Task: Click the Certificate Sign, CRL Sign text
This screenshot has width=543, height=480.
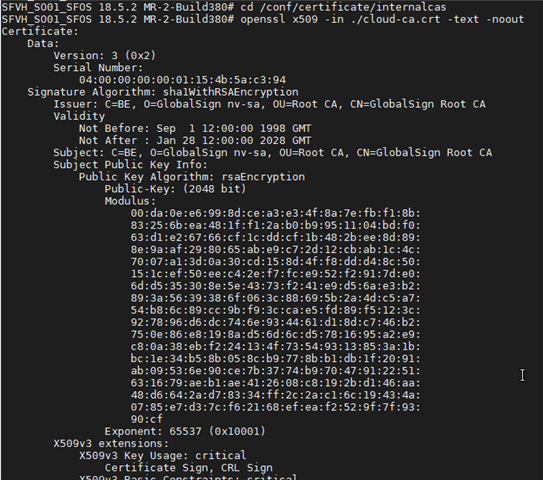Action: click(x=188, y=468)
